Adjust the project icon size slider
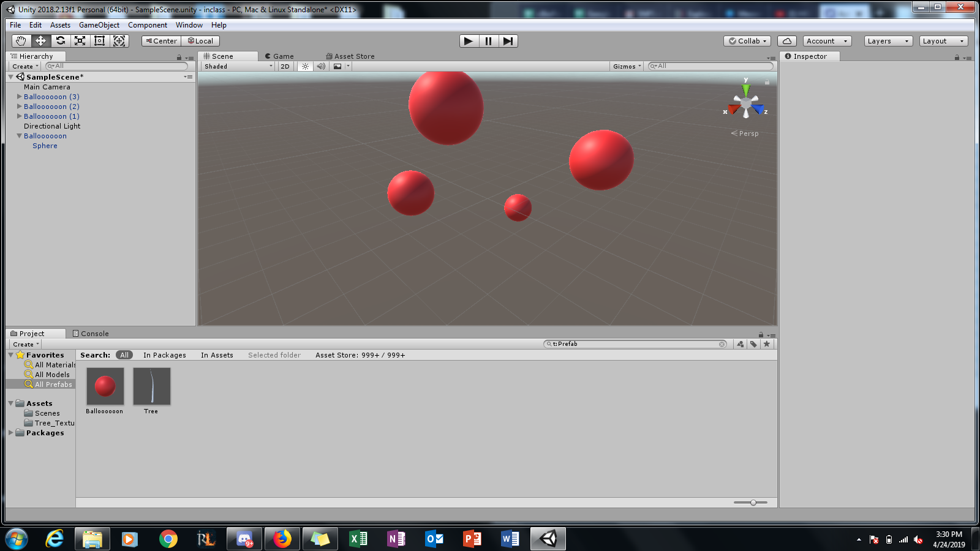 pyautogui.click(x=753, y=503)
